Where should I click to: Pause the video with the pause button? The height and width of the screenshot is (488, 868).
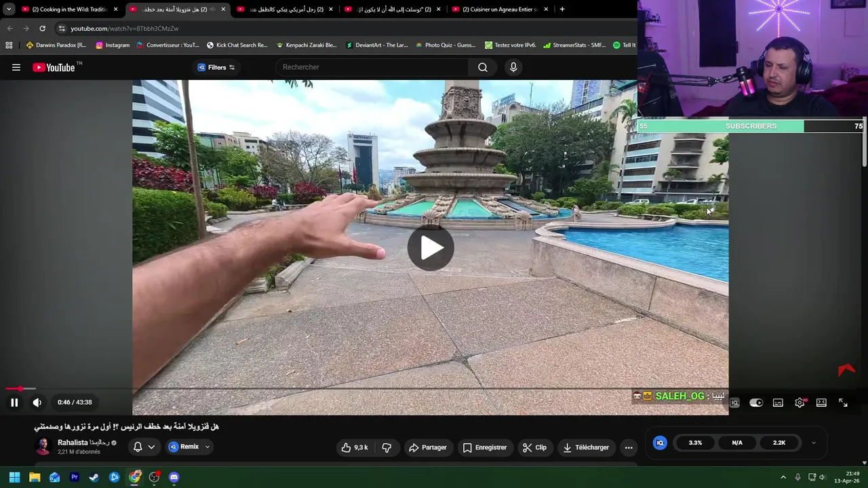click(14, 403)
